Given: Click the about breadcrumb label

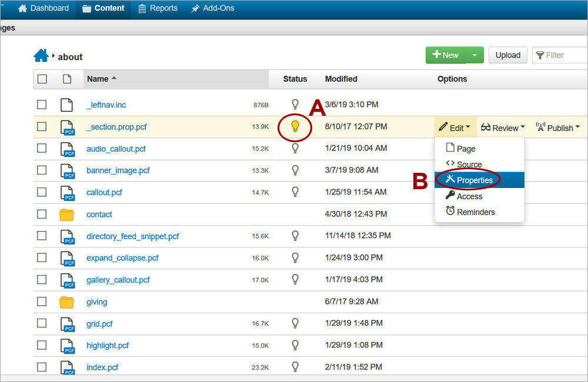Looking at the screenshot, I should tap(70, 57).
